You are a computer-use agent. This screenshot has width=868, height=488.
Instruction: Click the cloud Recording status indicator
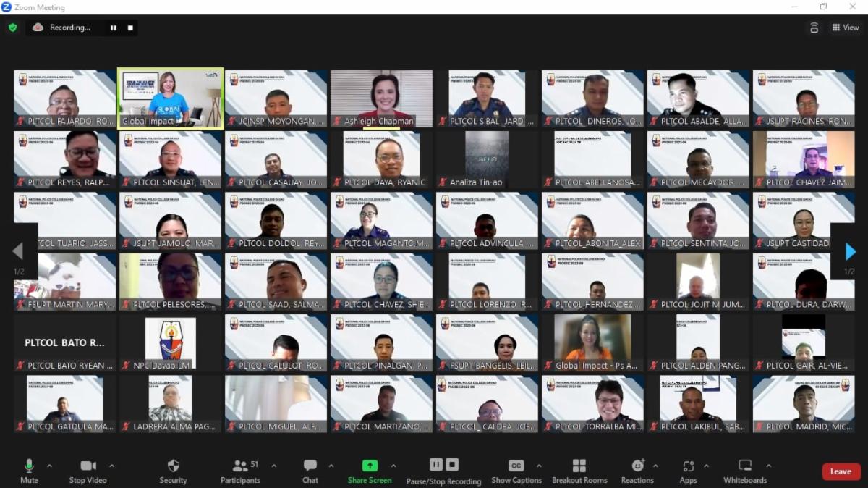[62, 28]
